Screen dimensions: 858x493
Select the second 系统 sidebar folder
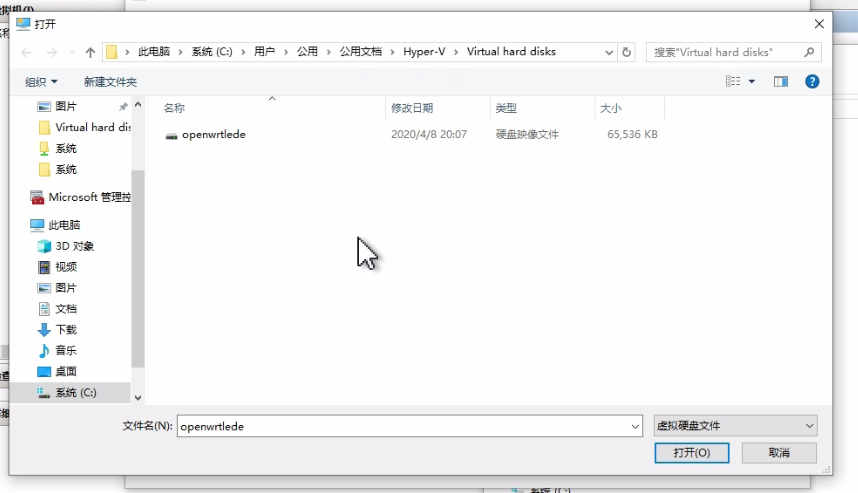pyautogui.click(x=57, y=170)
